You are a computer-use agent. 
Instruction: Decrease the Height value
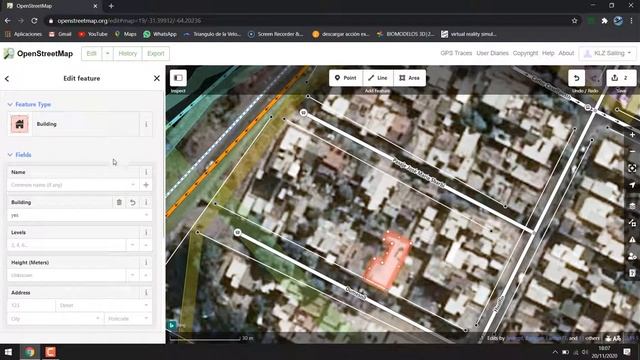[x=132, y=276]
